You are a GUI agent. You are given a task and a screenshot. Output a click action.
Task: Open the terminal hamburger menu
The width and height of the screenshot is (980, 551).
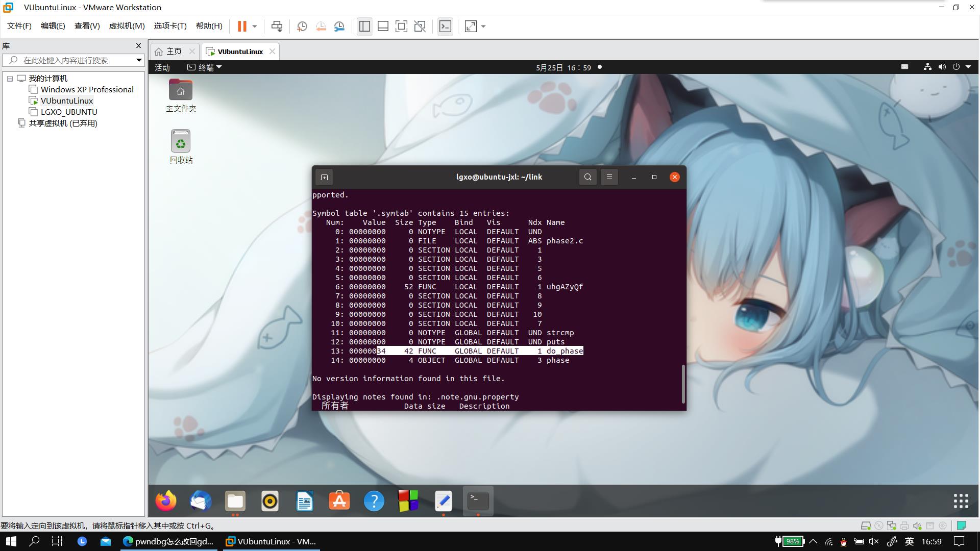tap(609, 177)
